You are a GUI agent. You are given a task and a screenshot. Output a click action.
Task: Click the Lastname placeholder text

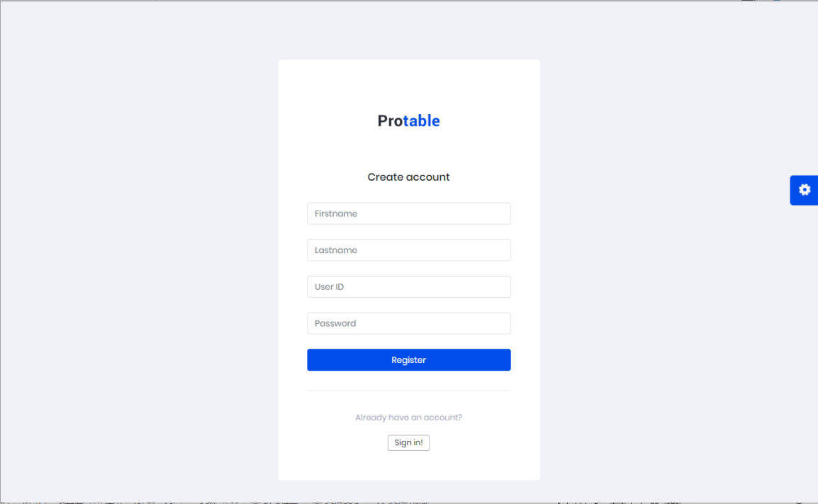(336, 250)
